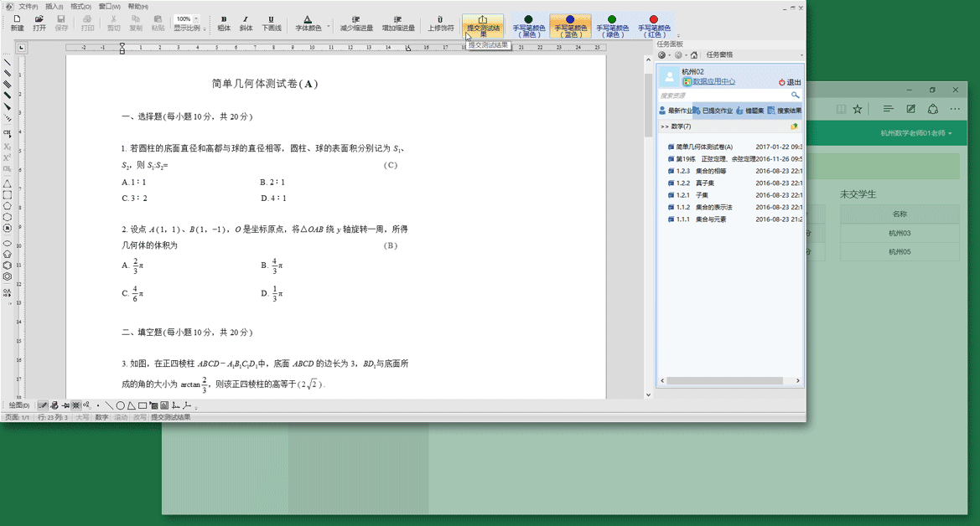Toggle bold 粗体 formatting
The width and height of the screenshot is (980, 526).
224,23
